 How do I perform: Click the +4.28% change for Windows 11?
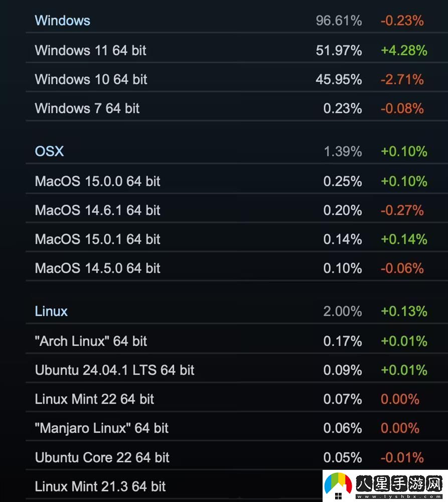point(404,50)
